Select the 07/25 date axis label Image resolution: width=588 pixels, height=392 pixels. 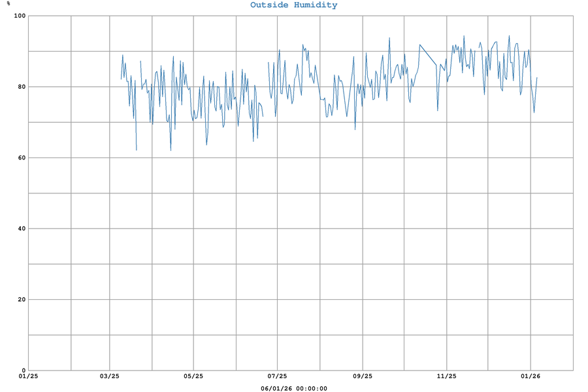[x=277, y=376]
